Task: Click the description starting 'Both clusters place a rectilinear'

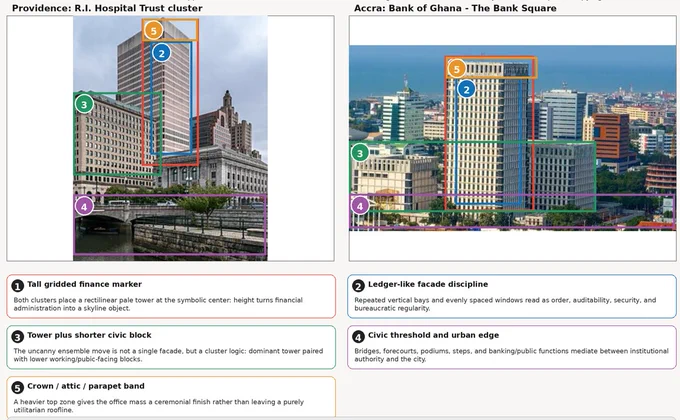Action: tap(158, 304)
